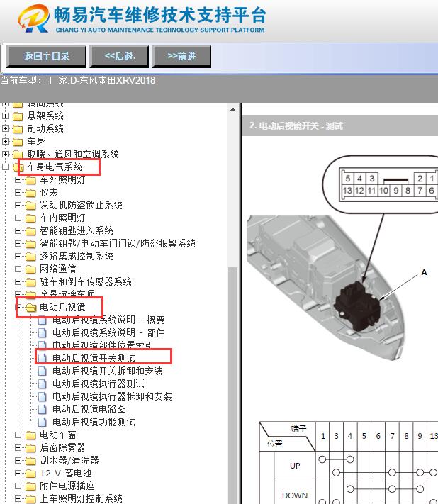Viewport: 438px width, 504px height.
Task: Select the 发动机防盗锁止系统 folder icon
Action: coord(30,206)
